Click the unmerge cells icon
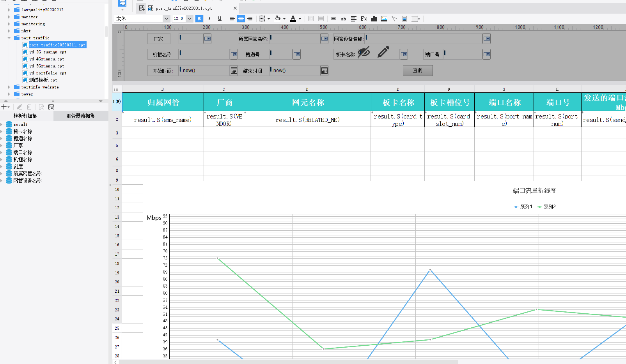Viewport: 626px width, 364px height. (321, 19)
